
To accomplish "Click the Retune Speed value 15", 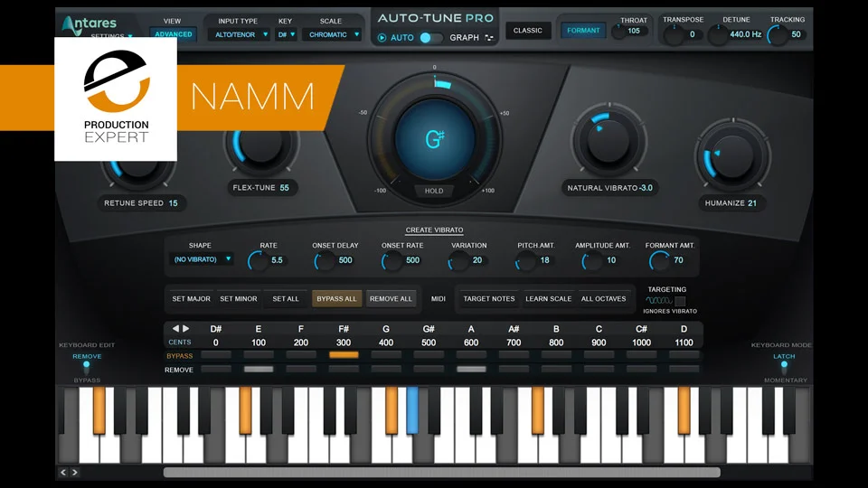I will click(174, 203).
